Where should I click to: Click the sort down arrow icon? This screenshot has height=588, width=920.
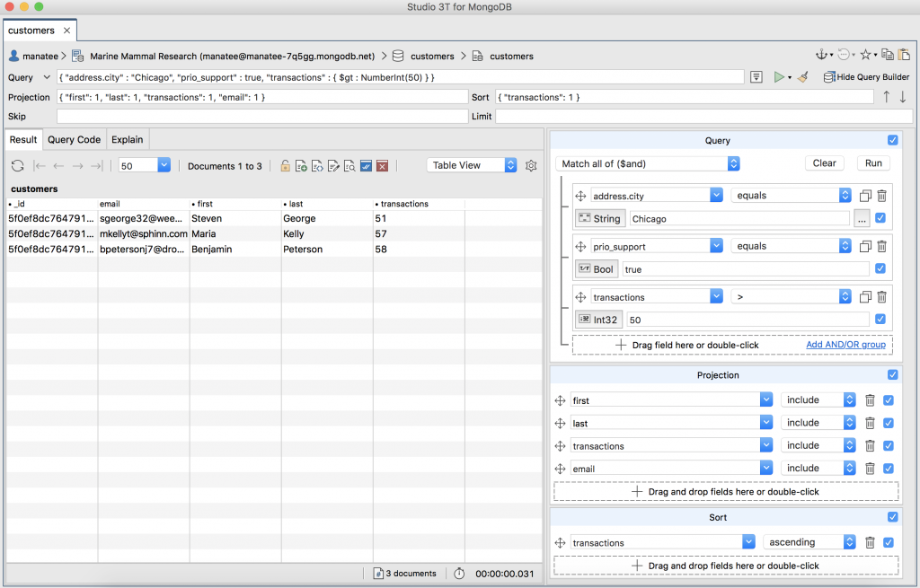coord(903,97)
